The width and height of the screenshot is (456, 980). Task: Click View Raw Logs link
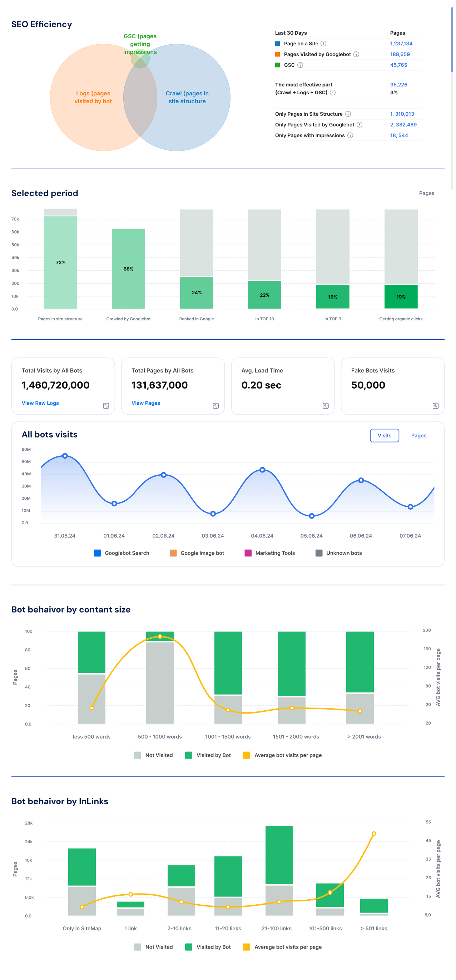click(x=40, y=403)
